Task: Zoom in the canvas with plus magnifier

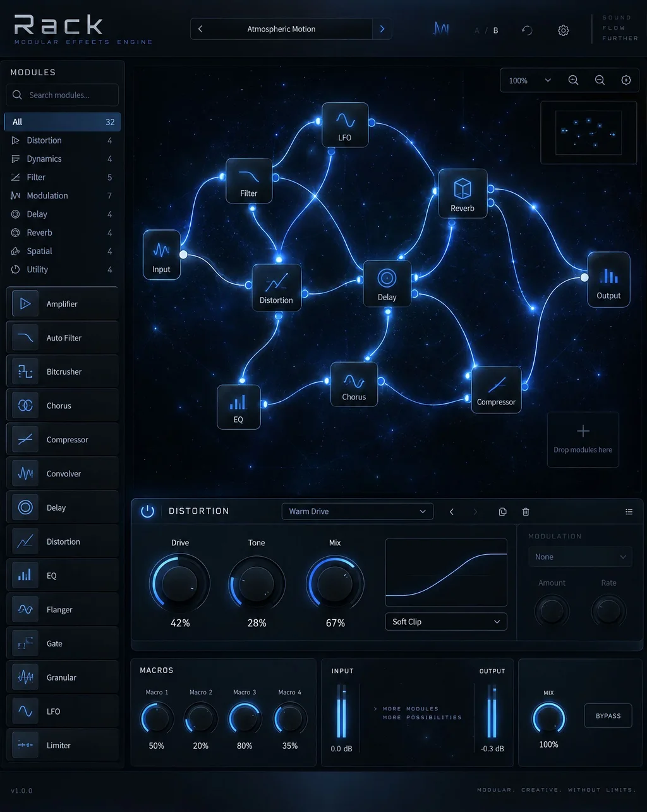Action: pyautogui.click(x=573, y=80)
